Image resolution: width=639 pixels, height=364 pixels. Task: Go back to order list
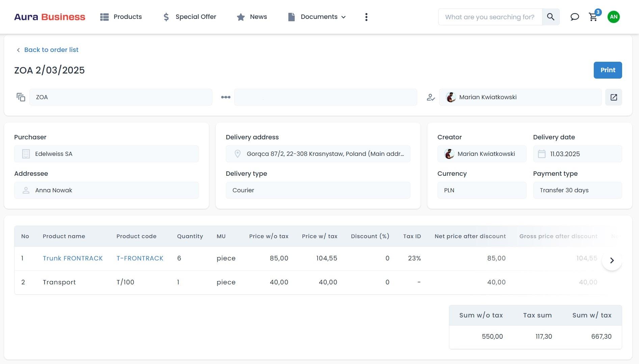click(x=51, y=50)
